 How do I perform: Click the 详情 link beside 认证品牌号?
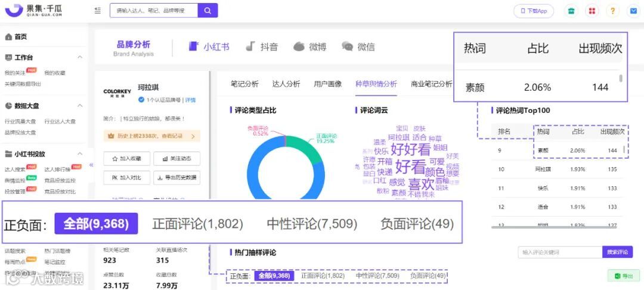point(190,100)
